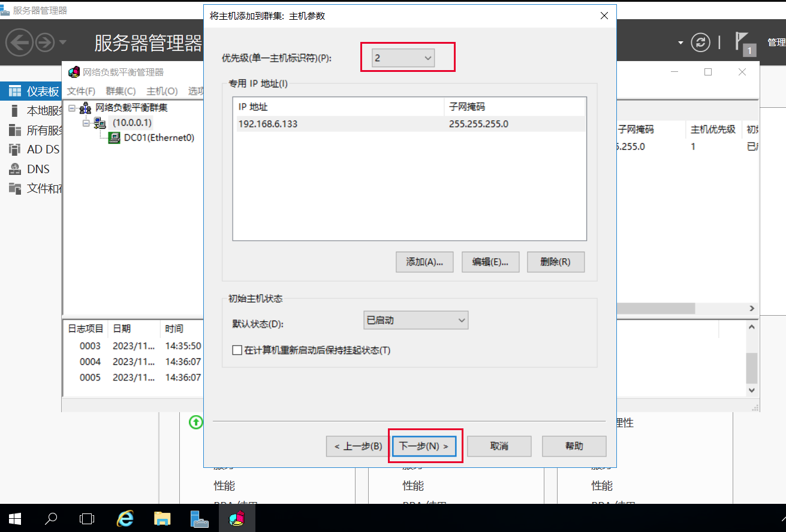The height and width of the screenshot is (532, 786).
Task: Click the Server Manager refresh icon
Action: click(700, 43)
